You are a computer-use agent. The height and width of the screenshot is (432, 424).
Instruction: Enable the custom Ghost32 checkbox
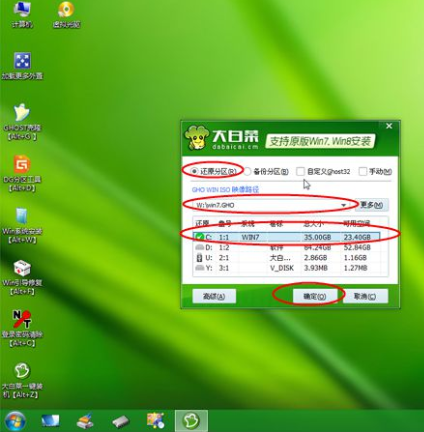pos(300,171)
